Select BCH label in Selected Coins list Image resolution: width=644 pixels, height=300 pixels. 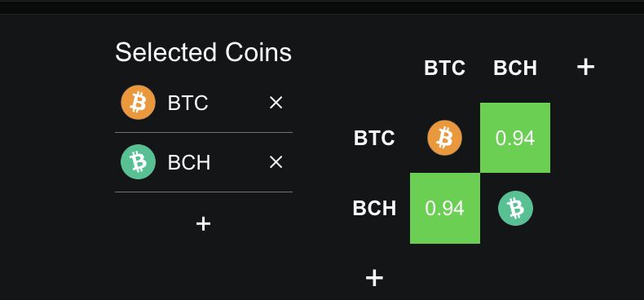[x=189, y=163]
